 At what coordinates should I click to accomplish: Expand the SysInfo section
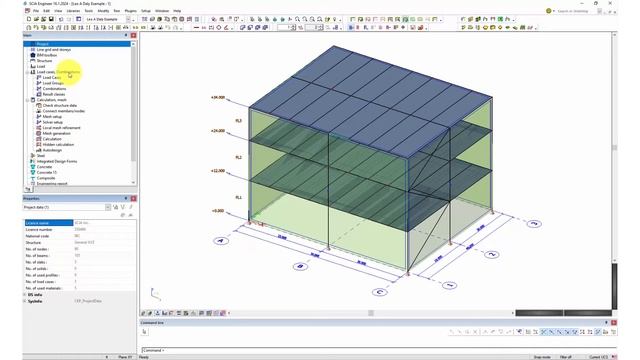[x=25, y=301]
